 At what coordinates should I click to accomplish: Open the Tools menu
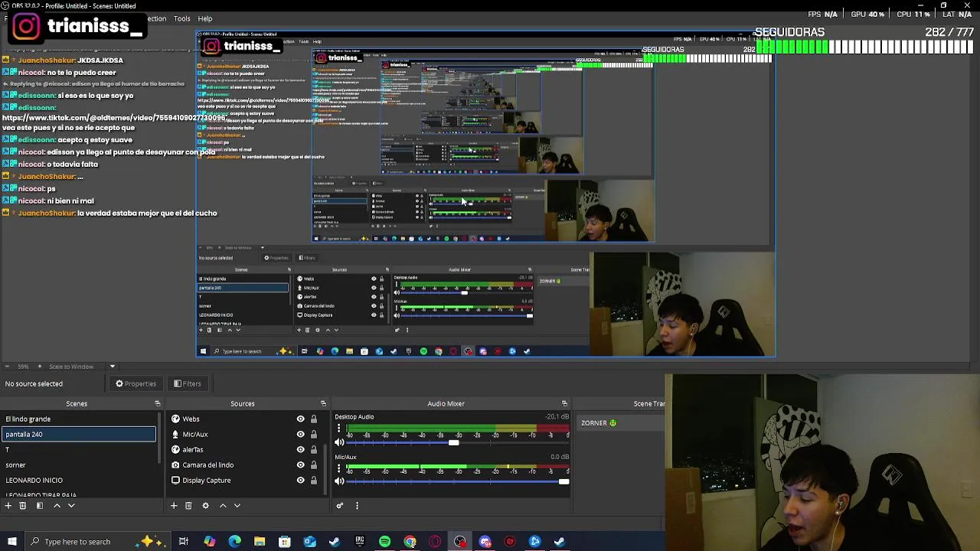(181, 18)
